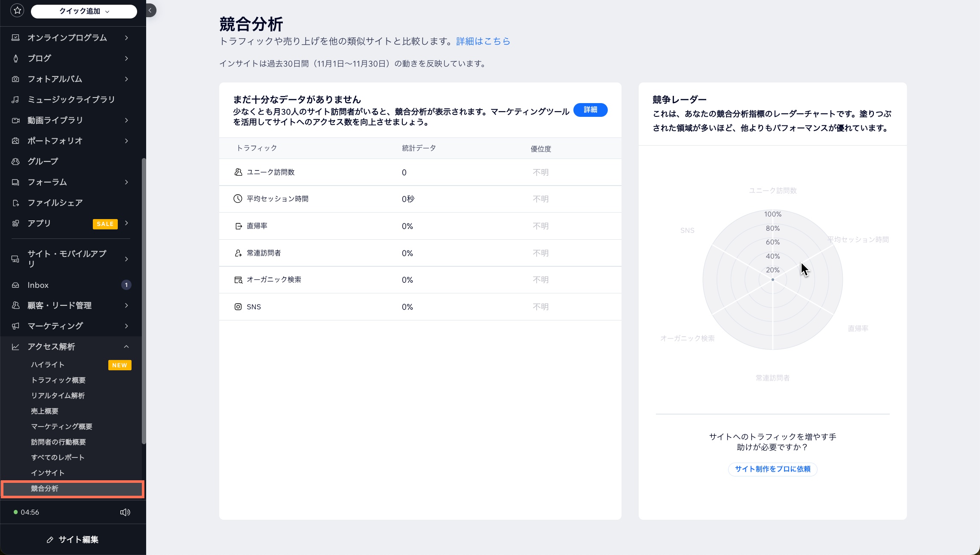
Task: Open 売上概要 menu item
Action: click(x=44, y=411)
